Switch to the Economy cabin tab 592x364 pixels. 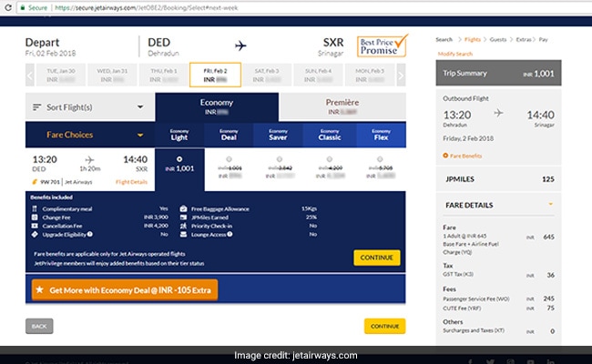point(217,106)
